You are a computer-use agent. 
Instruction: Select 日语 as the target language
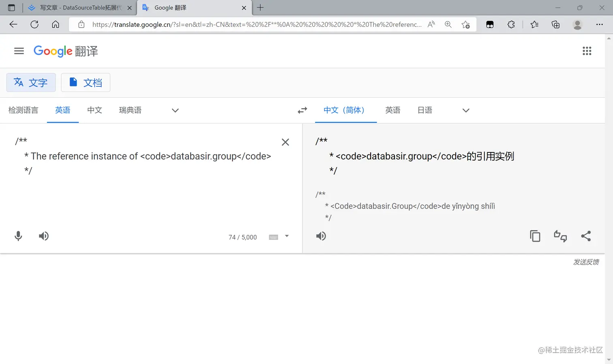425,110
